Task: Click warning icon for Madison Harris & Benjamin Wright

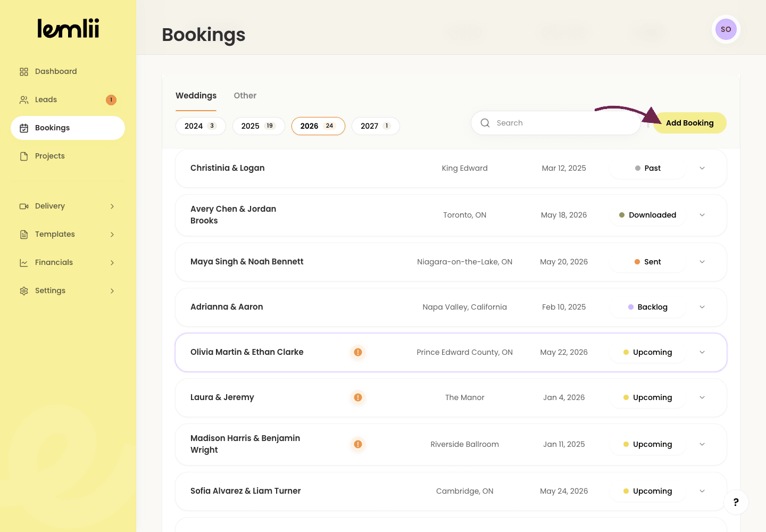Action: click(x=358, y=444)
